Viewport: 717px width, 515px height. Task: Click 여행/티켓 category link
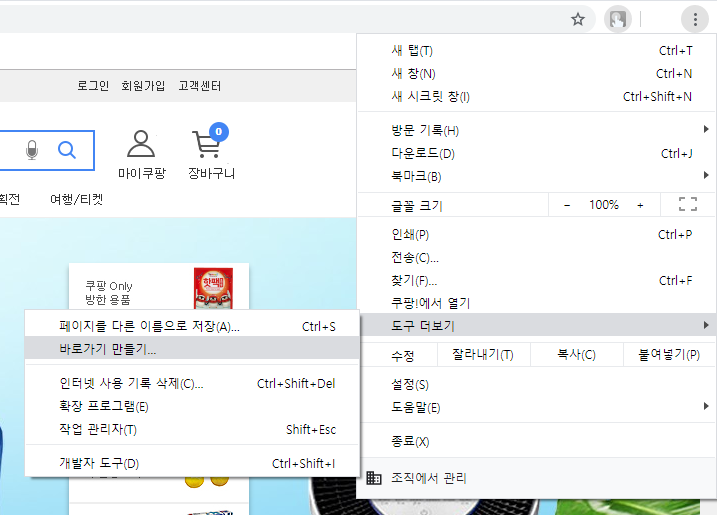pos(76,199)
